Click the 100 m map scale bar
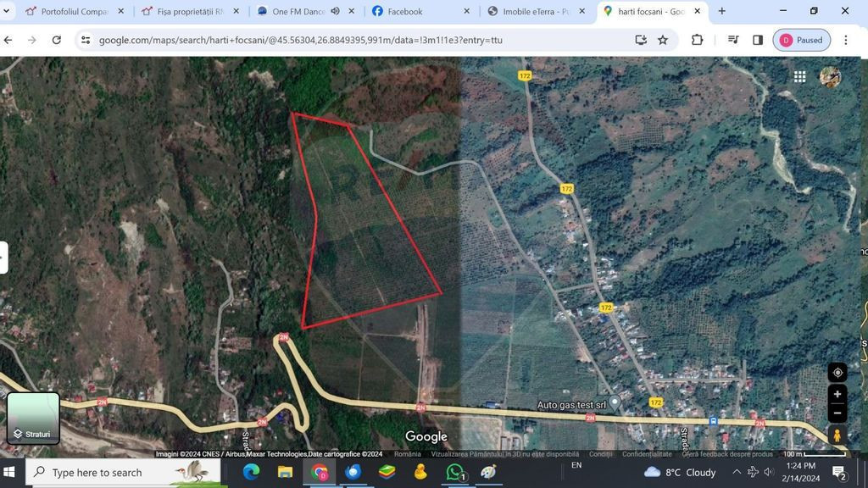 point(812,454)
